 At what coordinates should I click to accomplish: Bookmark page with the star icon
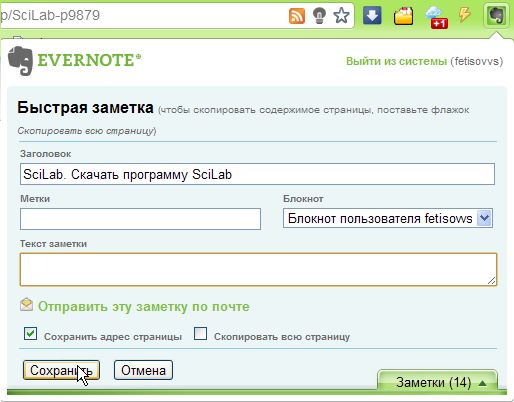coord(341,16)
